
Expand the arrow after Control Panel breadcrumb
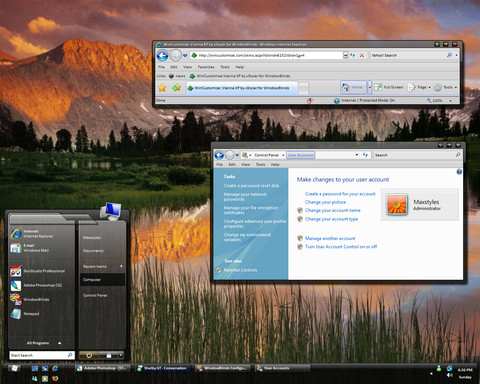[283, 155]
